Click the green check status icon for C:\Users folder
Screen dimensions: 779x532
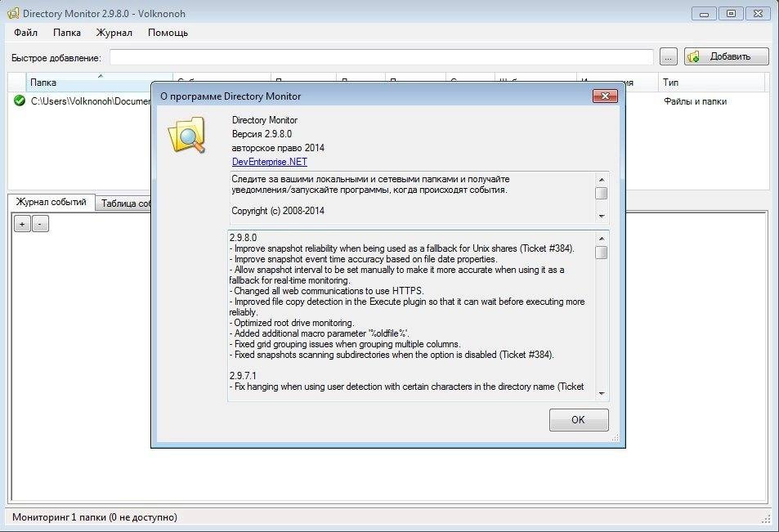point(20,101)
